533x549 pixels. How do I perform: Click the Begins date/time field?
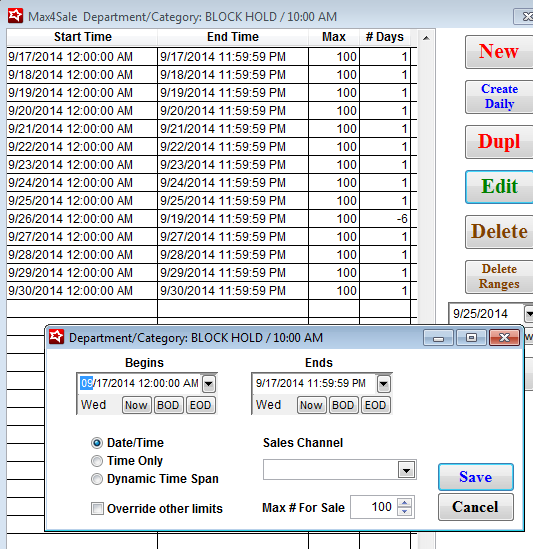click(x=139, y=383)
